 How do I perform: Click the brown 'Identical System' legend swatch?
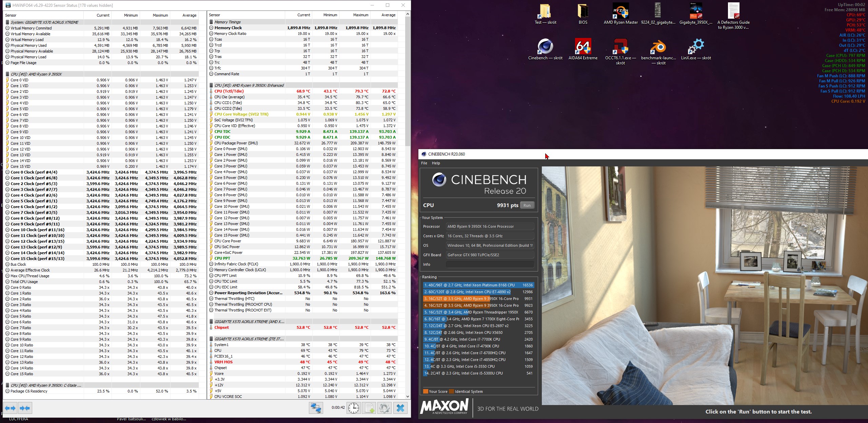451,391
